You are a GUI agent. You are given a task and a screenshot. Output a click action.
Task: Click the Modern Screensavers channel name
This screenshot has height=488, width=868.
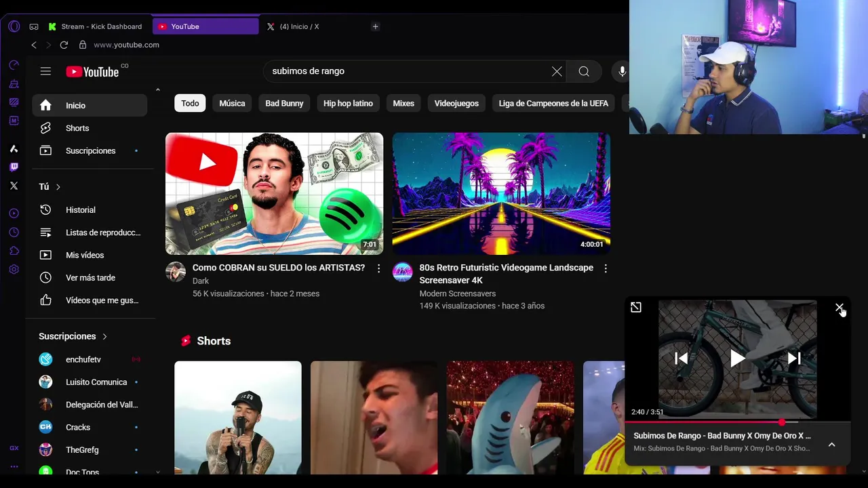pyautogui.click(x=458, y=293)
